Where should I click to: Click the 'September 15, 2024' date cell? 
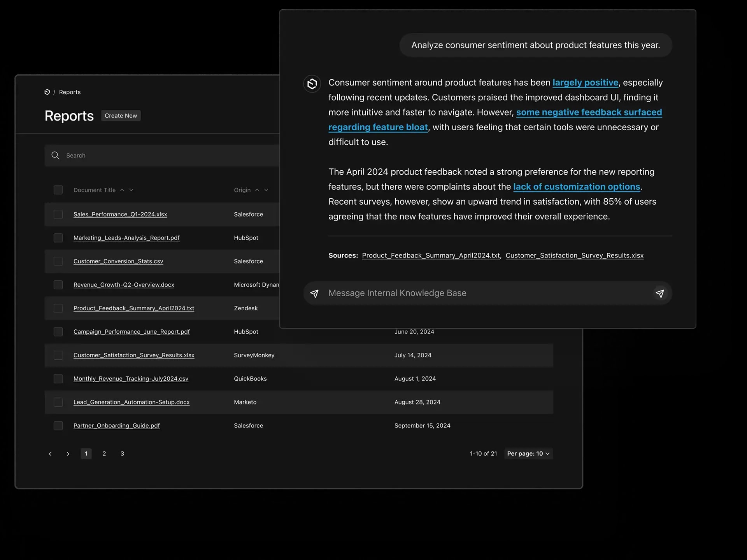point(423,426)
